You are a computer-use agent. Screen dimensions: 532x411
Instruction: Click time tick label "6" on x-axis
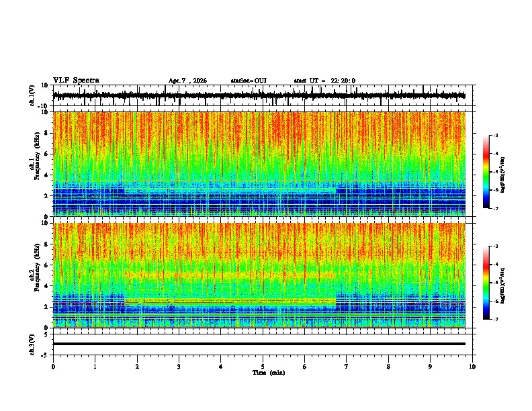coord(305,367)
